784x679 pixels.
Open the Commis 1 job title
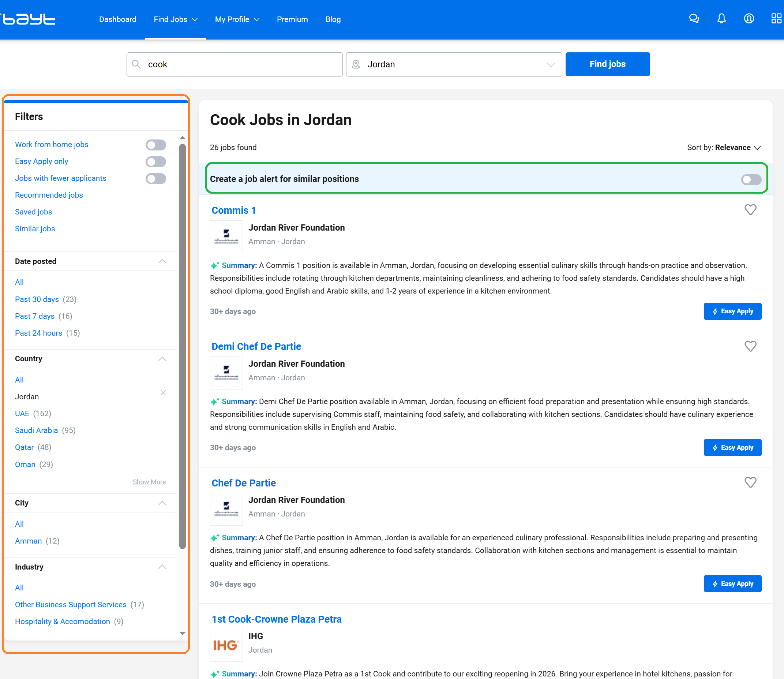(234, 210)
